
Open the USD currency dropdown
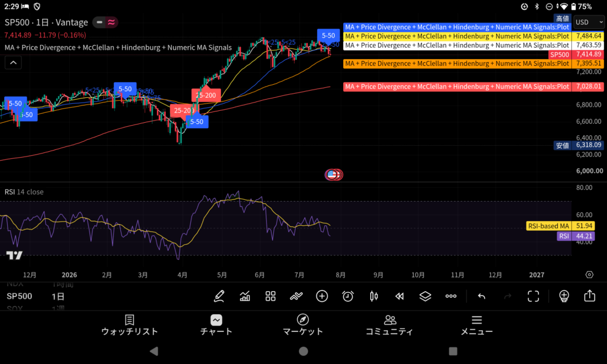589,22
